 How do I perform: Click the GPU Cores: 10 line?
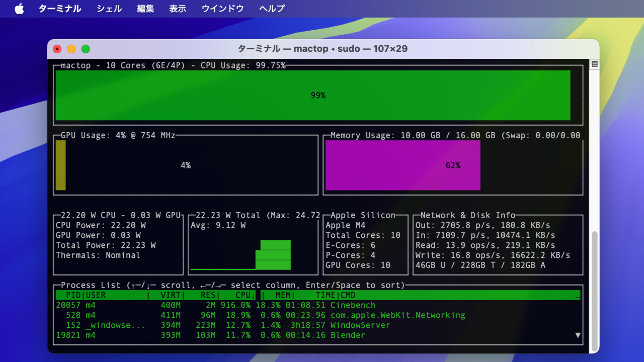358,265
